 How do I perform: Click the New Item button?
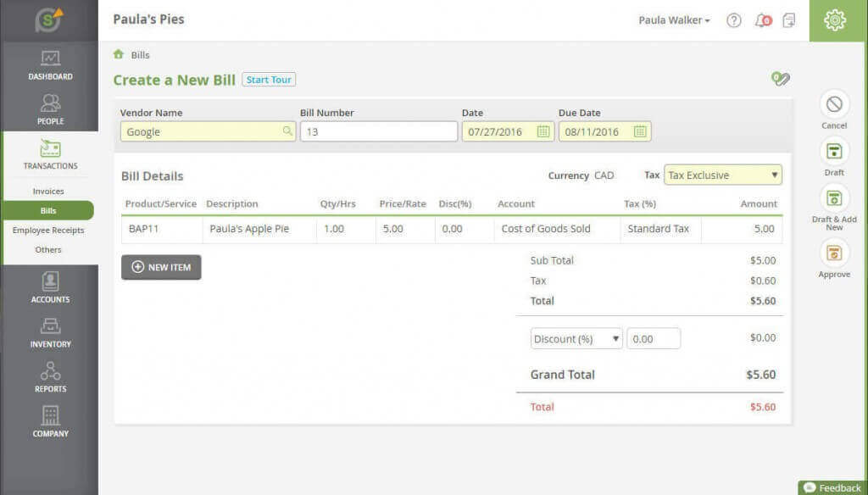(161, 267)
